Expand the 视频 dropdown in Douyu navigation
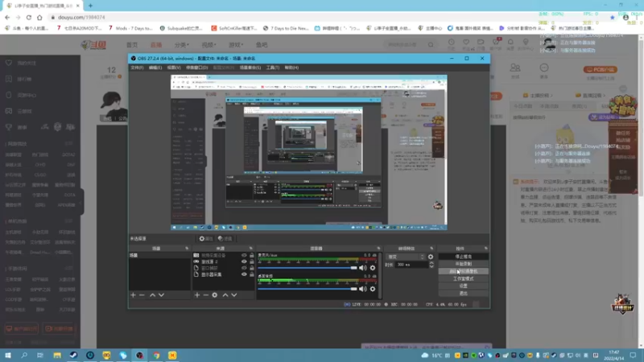Image resolution: width=644 pixels, height=362 pixels. [208, 45]
